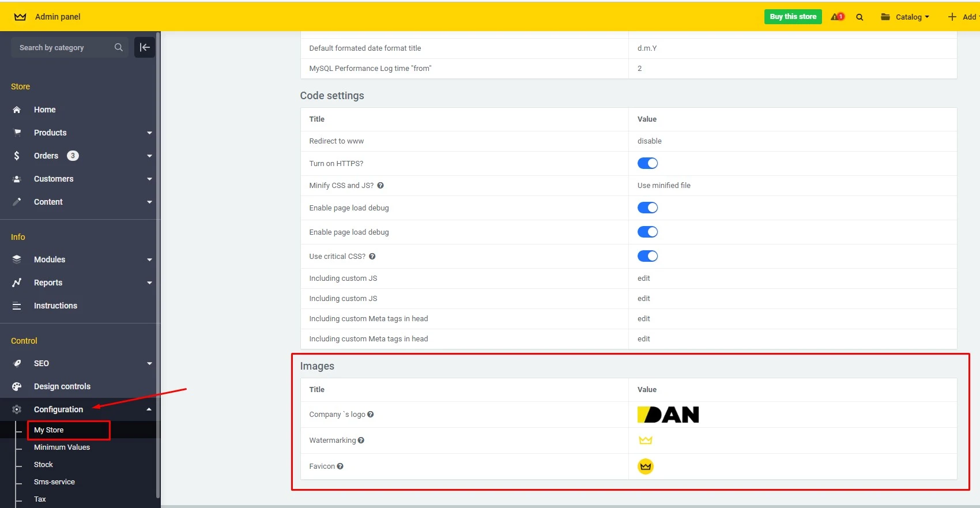
Task: Disable the first Enable page load debug switch
Action: [x=647, y=208]
